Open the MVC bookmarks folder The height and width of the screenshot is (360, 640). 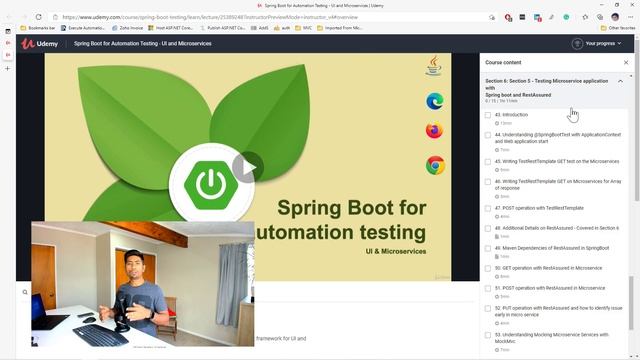(x=303, y=28)
